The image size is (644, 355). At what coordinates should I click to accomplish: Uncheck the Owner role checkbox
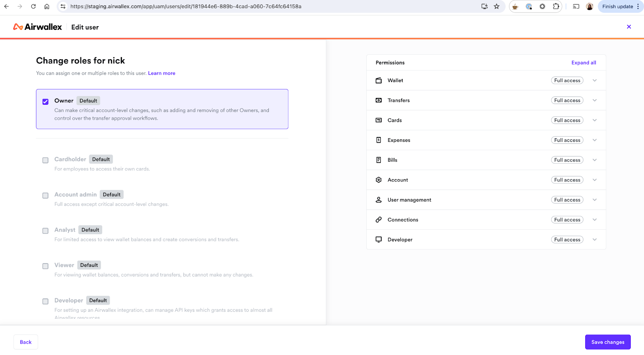tap(45, 102)
